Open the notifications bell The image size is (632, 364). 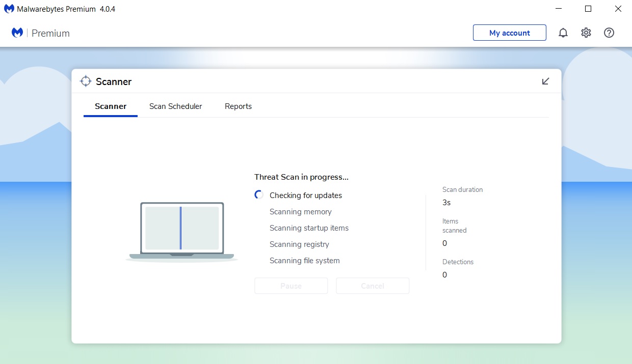(x=563, y=33)
